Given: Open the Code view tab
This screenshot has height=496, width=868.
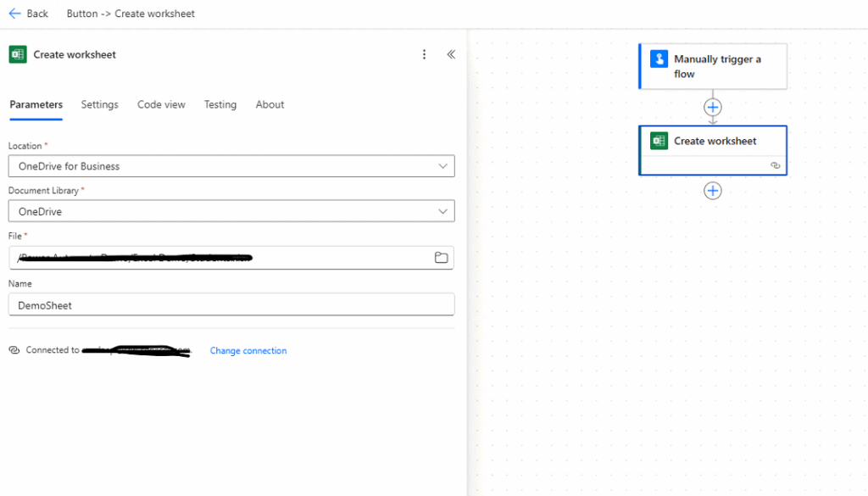Looking at the screenshot, I should click(x=161, y=105).
